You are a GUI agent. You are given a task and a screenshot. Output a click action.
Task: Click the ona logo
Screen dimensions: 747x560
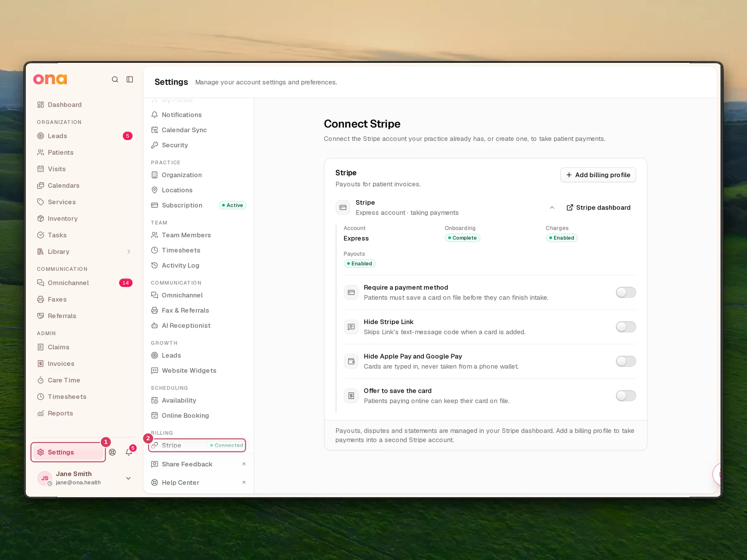point(50,79)
